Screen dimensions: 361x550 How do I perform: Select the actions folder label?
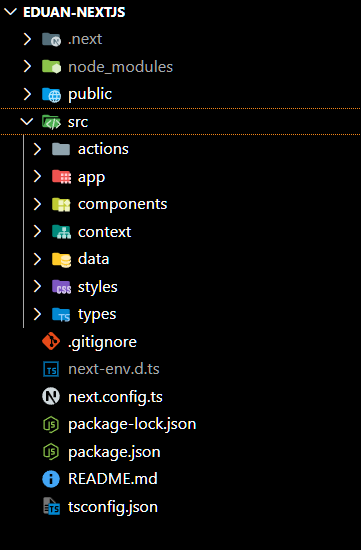[103, 149]
